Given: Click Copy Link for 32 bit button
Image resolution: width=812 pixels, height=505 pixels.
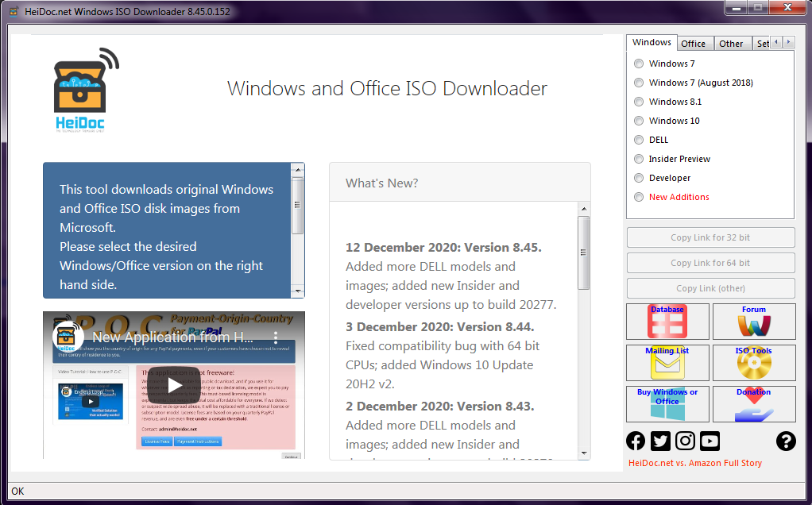Looking at the screenshot, I should 710,237.
